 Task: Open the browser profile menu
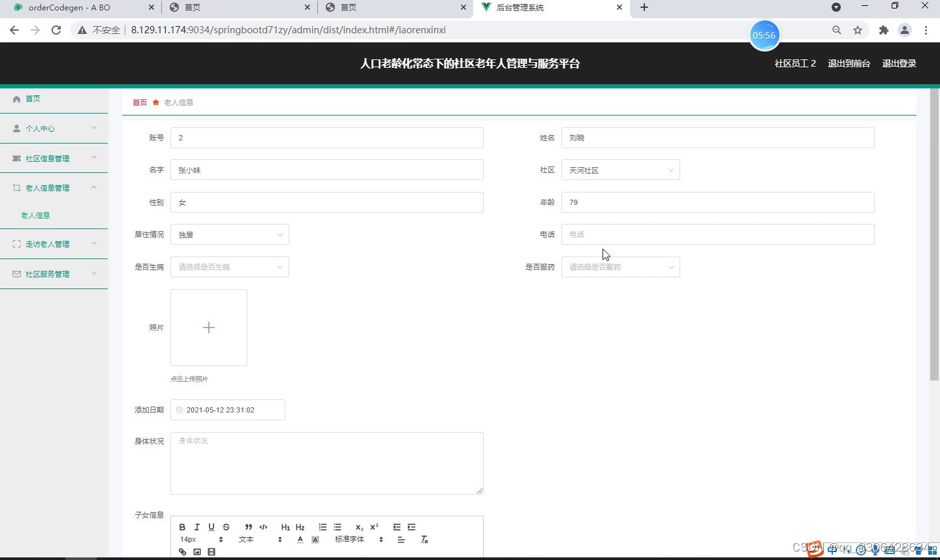click(x=905, y=30)
